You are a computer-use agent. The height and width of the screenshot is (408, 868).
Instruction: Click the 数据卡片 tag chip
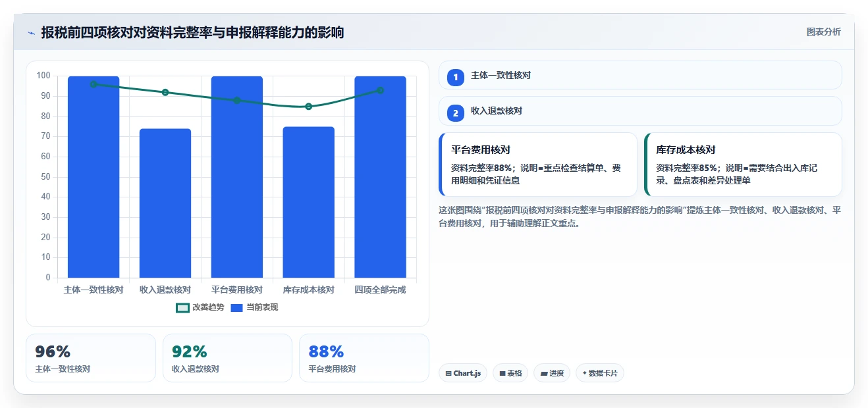tap(599, 373)
